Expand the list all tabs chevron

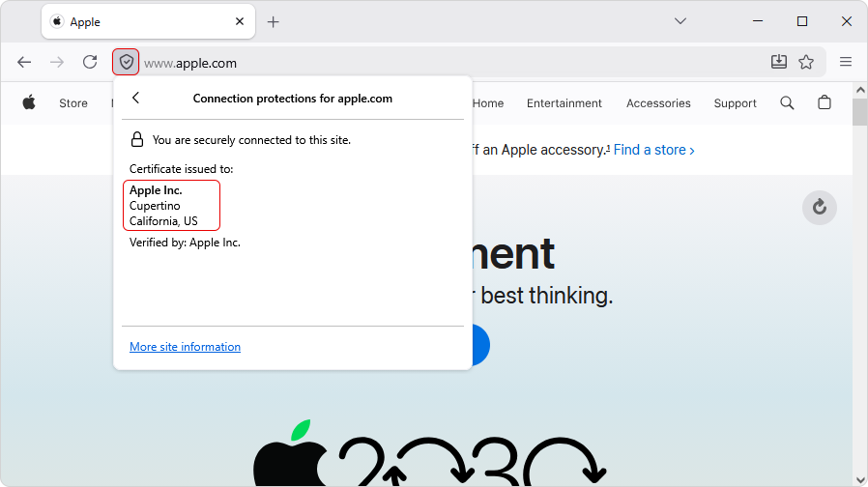click(680, 21)
